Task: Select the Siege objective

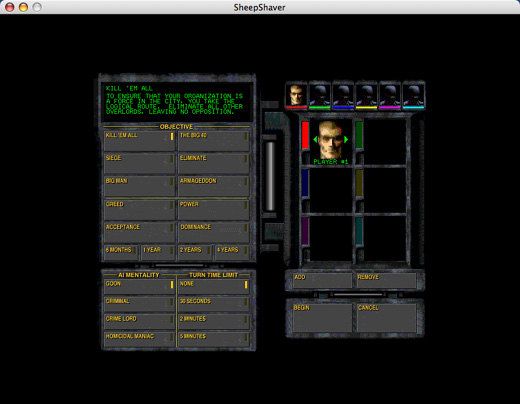Action: 139,163
